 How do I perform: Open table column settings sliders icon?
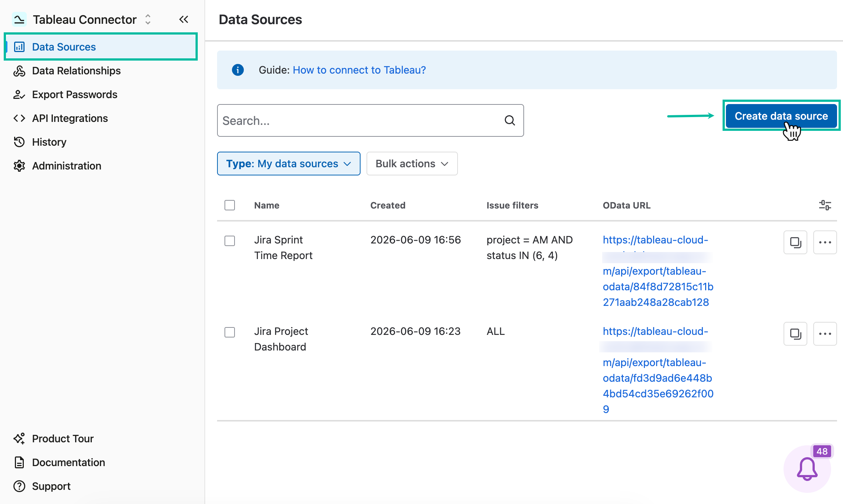point(825,205)
